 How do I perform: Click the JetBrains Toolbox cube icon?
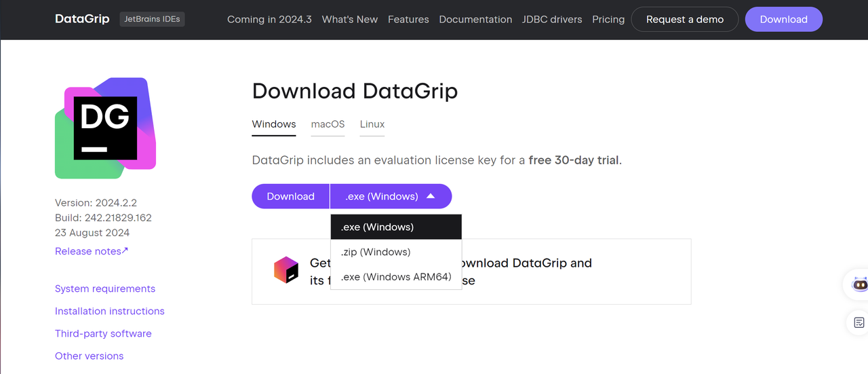tap(286, 270)
